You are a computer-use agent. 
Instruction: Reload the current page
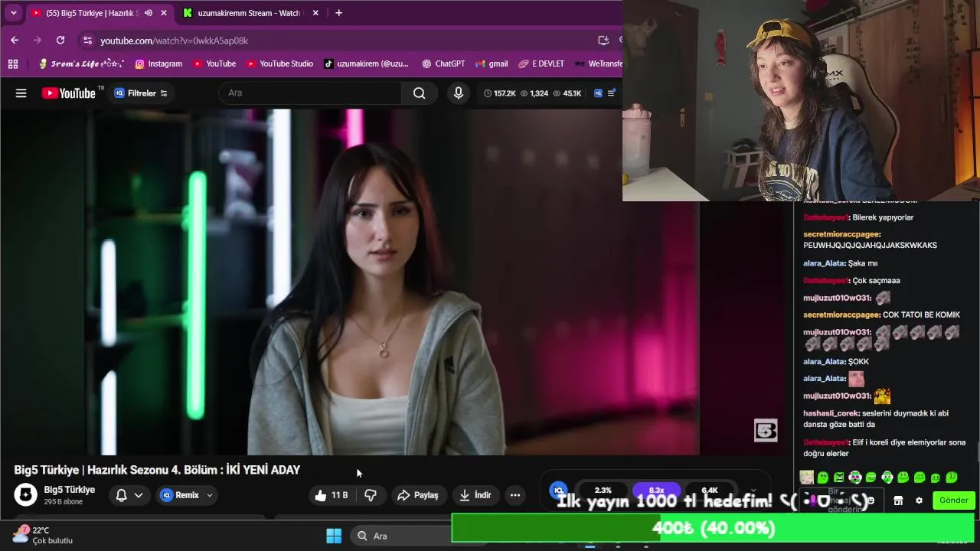tap(60, 40)
